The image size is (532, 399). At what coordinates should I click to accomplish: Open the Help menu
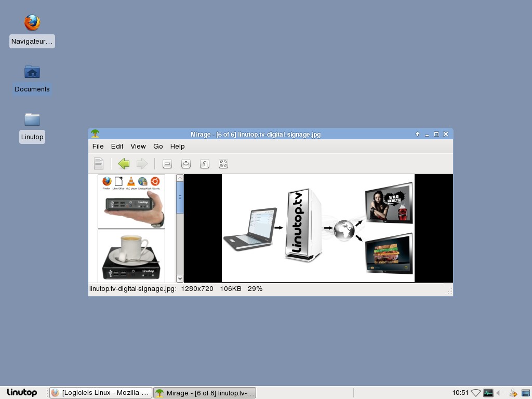pyautogui.click(x=178, y=146)
